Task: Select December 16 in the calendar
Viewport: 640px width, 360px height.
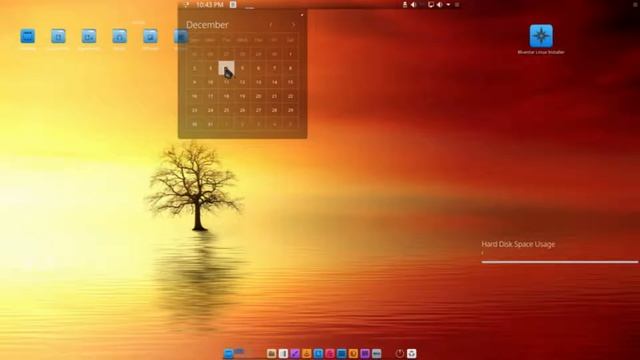Action: (x=195, y=96)
